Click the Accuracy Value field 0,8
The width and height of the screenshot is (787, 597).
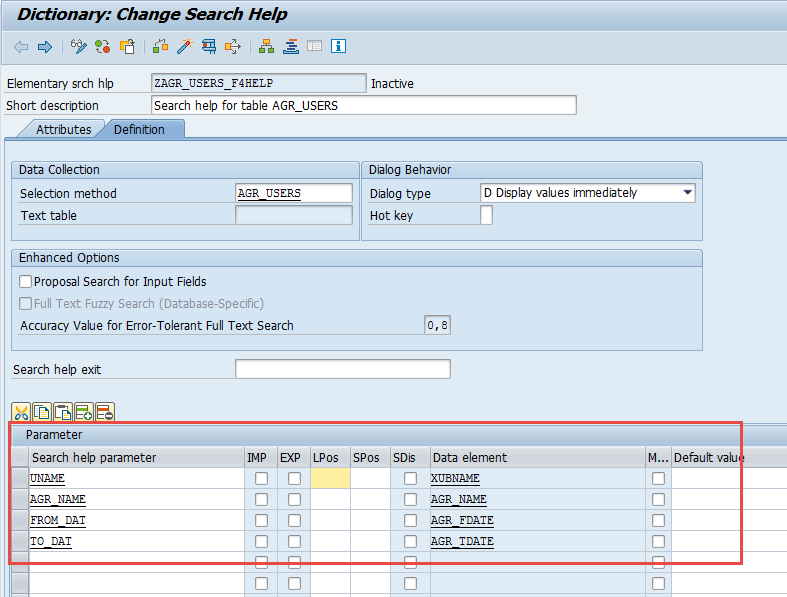tap(437, 325)
